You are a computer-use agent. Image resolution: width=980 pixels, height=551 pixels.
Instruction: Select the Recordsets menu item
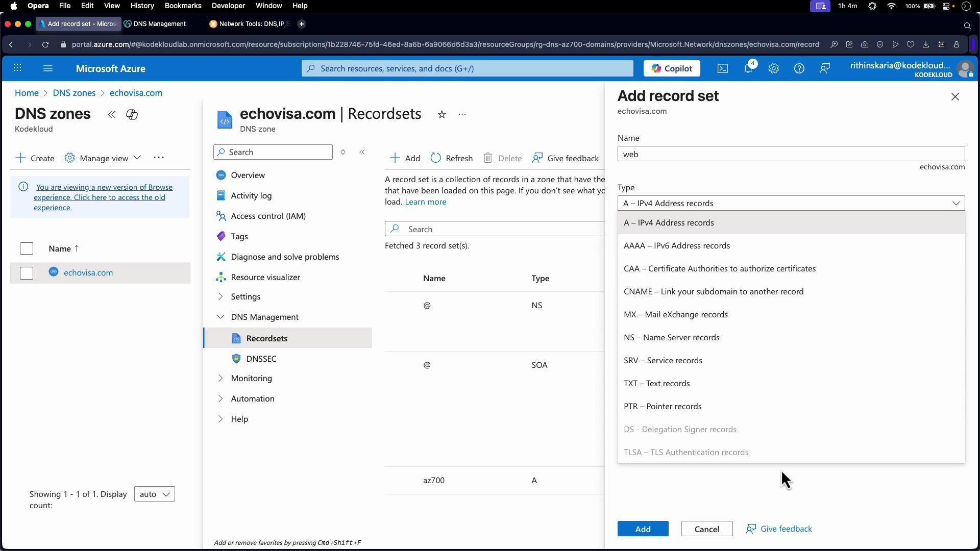tap(288, 338)
